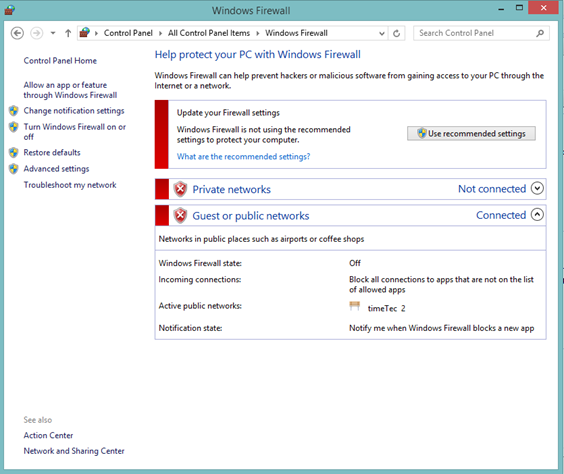Click Windows Firewall breadcrumb segment
This screenshot has height=474, width=564.
(x=296, y=33)
